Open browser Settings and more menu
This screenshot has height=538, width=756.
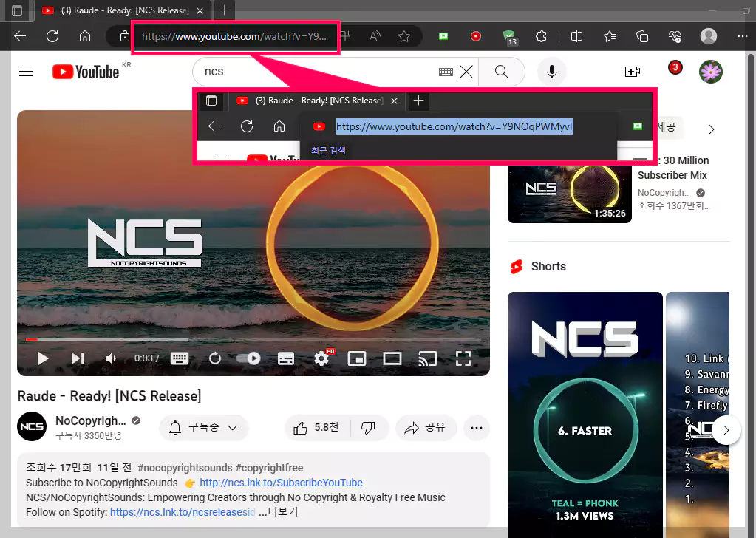[742, 36]
